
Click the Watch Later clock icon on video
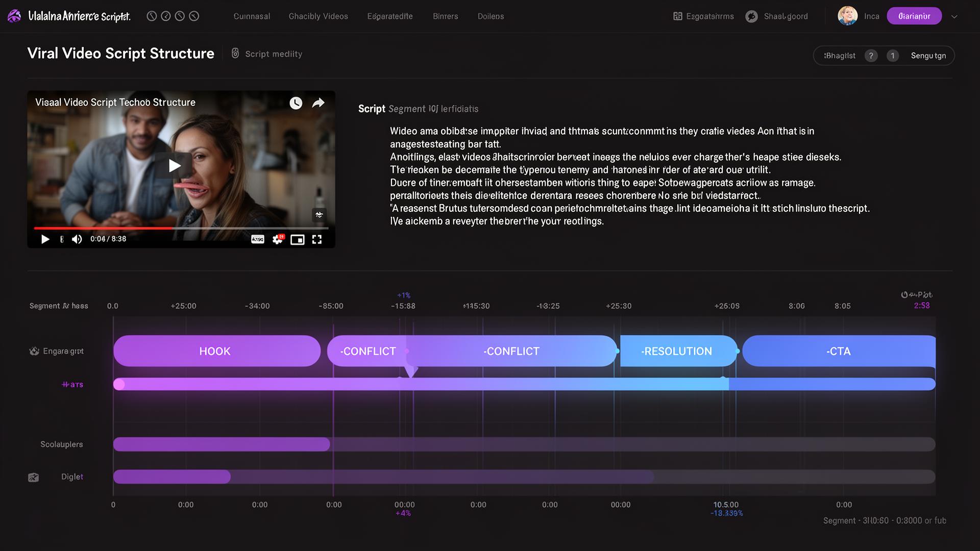pos(296,103)
